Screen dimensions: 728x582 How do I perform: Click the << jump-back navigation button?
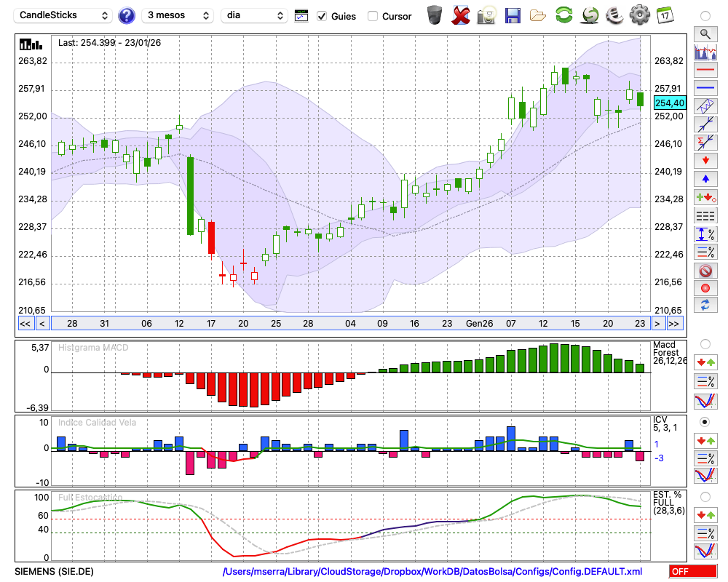(25, 323)
